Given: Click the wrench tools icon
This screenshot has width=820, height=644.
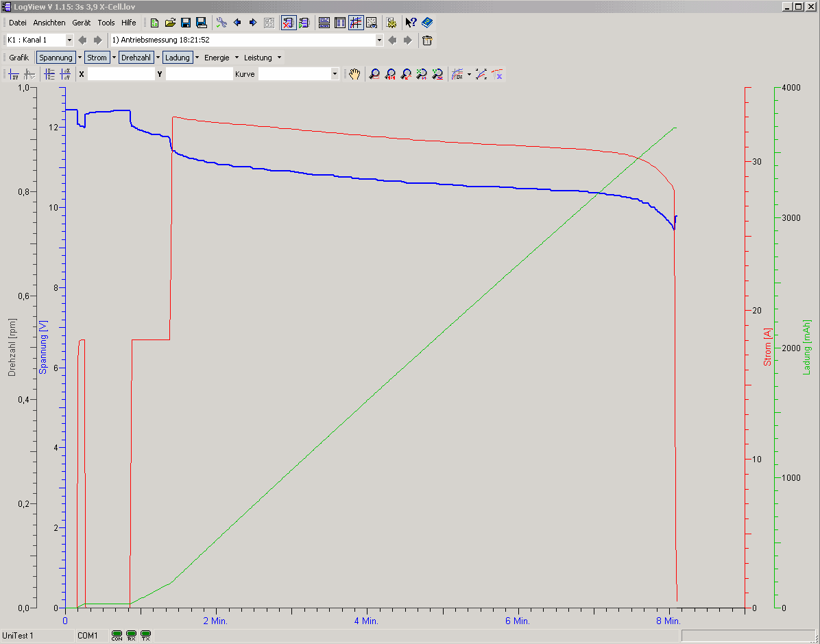Looking at the screenshot, I should coord(221,23).
